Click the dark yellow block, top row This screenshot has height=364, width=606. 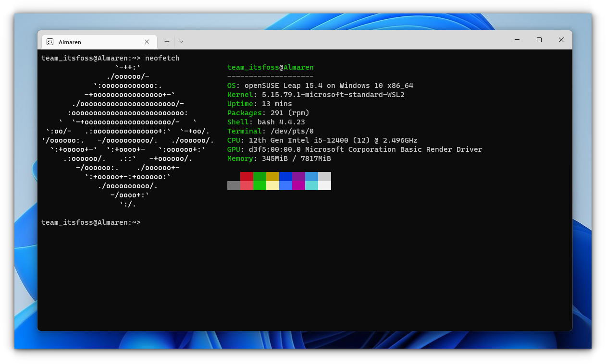(272, 176)
